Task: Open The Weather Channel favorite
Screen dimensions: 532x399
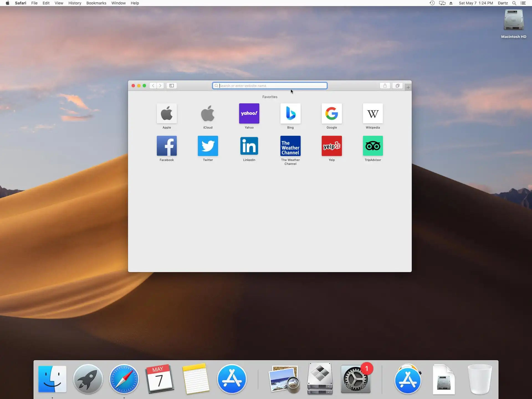Action: [290, 146]
